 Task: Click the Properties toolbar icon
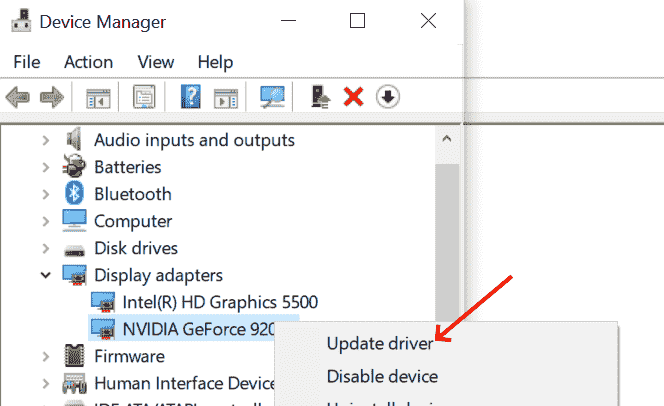[x=144, y=97]
